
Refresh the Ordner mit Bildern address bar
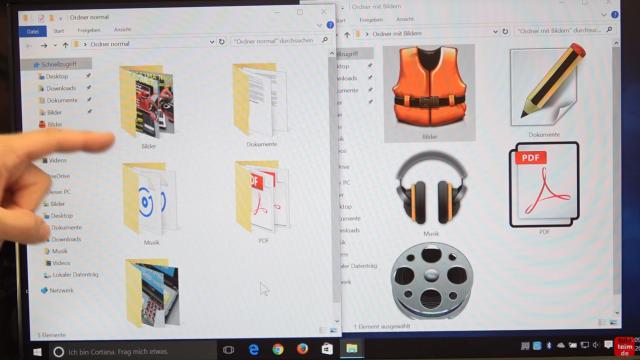[x=505, y=31]
